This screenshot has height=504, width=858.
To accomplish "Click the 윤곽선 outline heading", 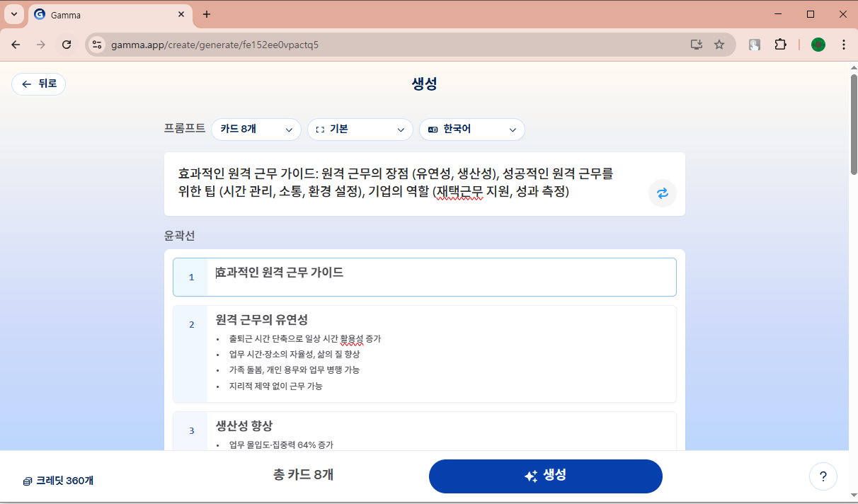I will [x=179, y=235].
